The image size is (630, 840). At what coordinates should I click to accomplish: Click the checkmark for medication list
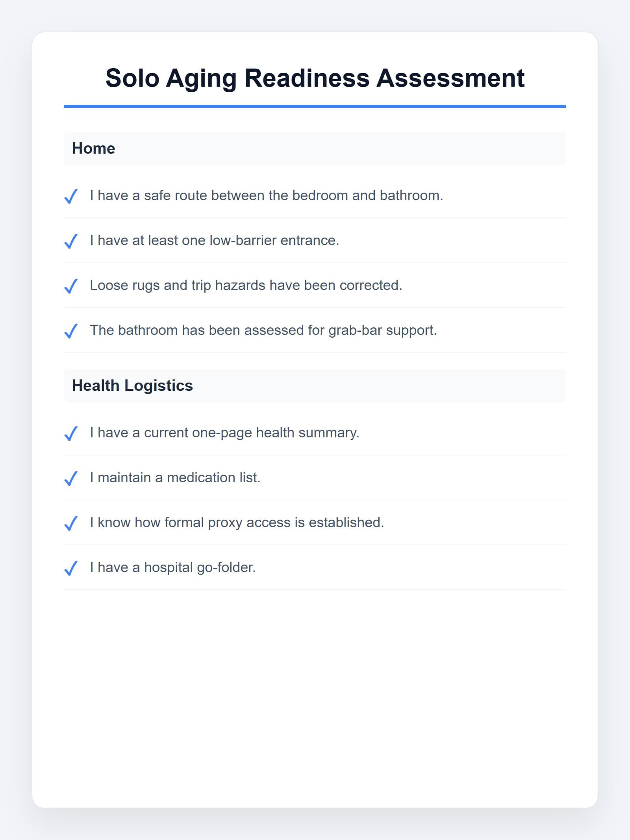[x=71, y=478]
